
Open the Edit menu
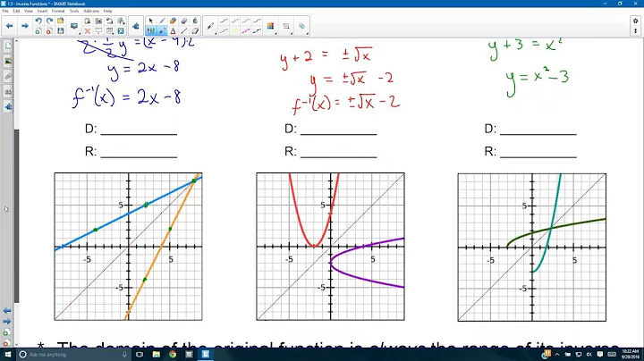point(16,11)
